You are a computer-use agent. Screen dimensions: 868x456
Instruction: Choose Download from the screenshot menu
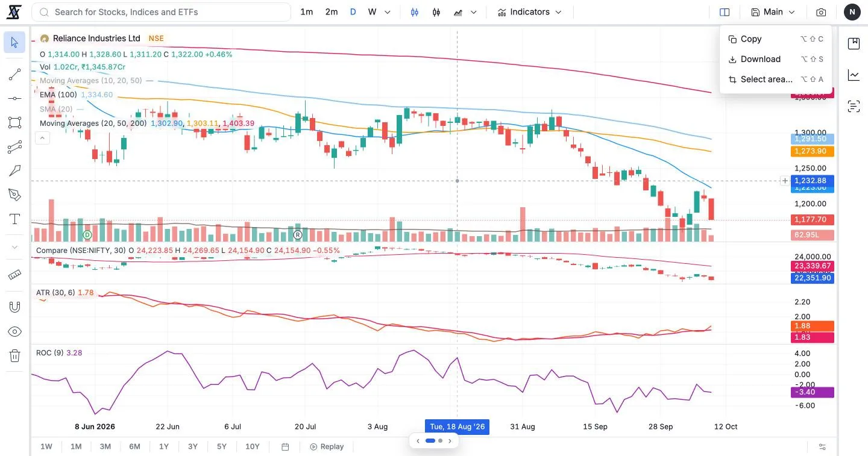pyautogui.click(x=776, y=59)
